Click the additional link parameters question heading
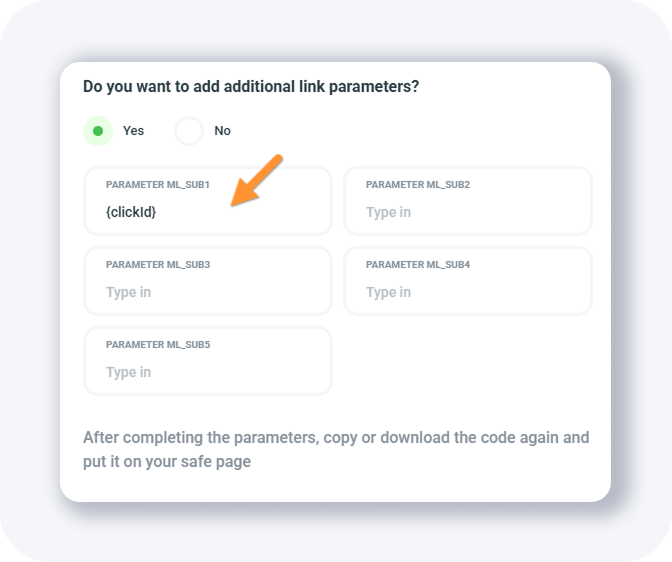 coord(251,87)
